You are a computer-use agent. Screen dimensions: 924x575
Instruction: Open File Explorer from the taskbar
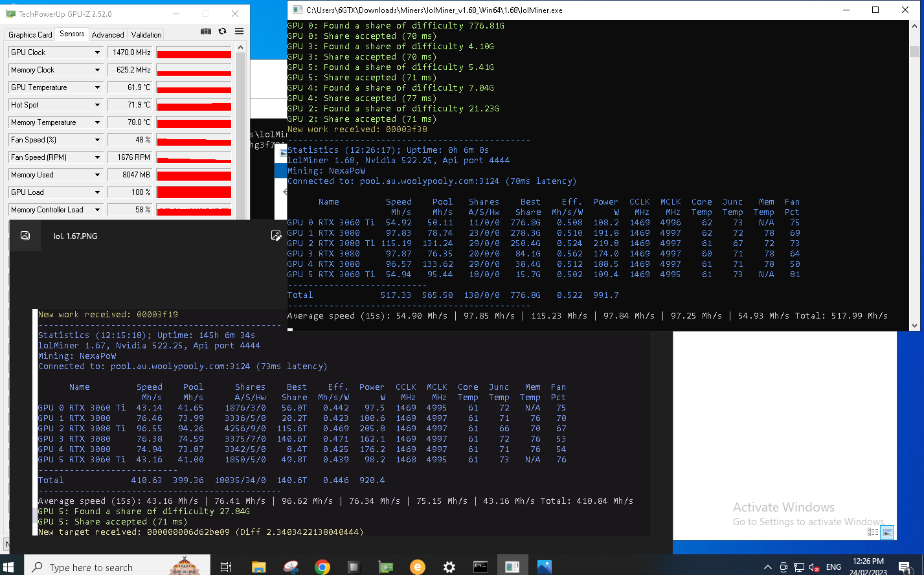coord(259,567)
